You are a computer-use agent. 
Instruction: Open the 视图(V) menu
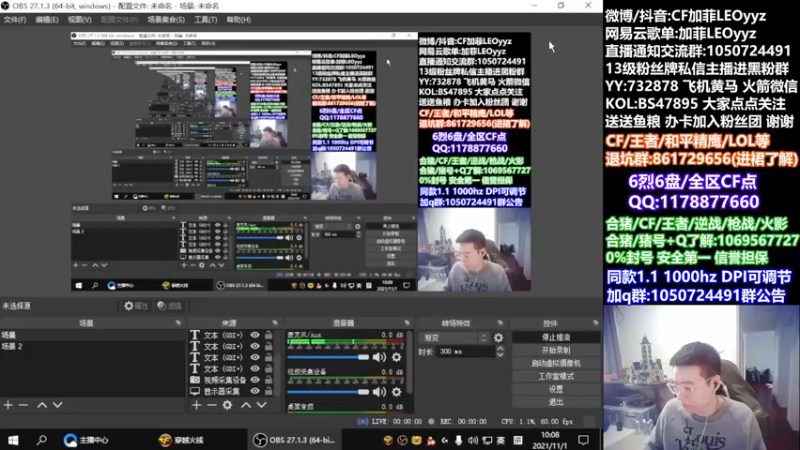[80, 19]
